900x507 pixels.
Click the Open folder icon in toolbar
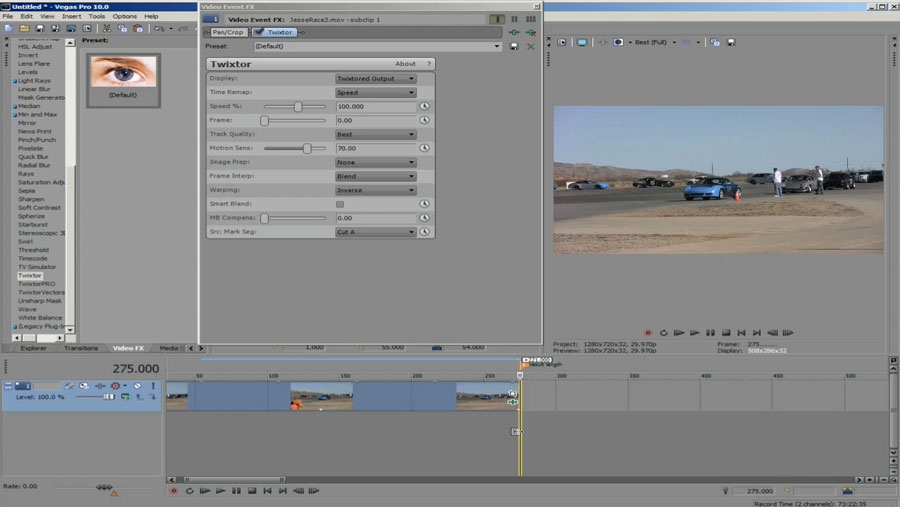click(24, 28)
